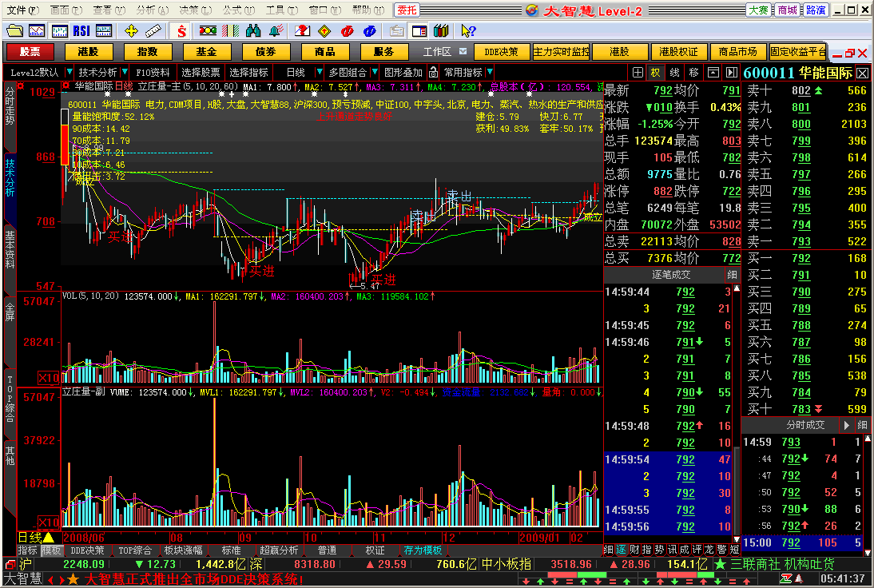Open the 工具 menu
Image resolution: width=874 pixels, height=588 pixels.
coord(281,10)
